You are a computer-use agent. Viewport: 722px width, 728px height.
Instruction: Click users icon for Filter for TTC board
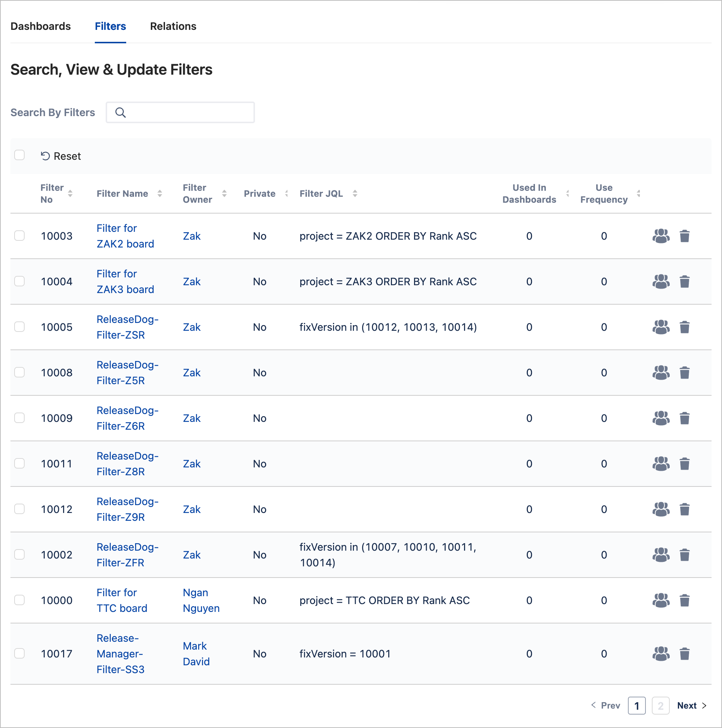point(661,600)
